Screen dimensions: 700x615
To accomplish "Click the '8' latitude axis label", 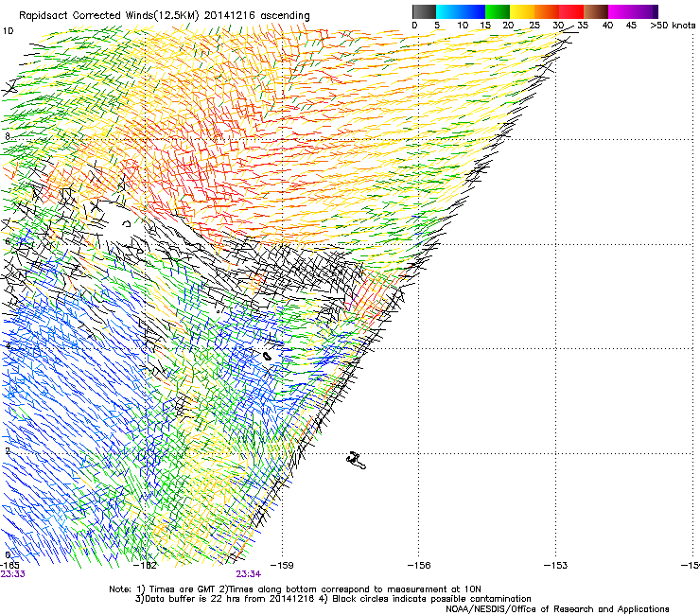I will coord(8,136).
